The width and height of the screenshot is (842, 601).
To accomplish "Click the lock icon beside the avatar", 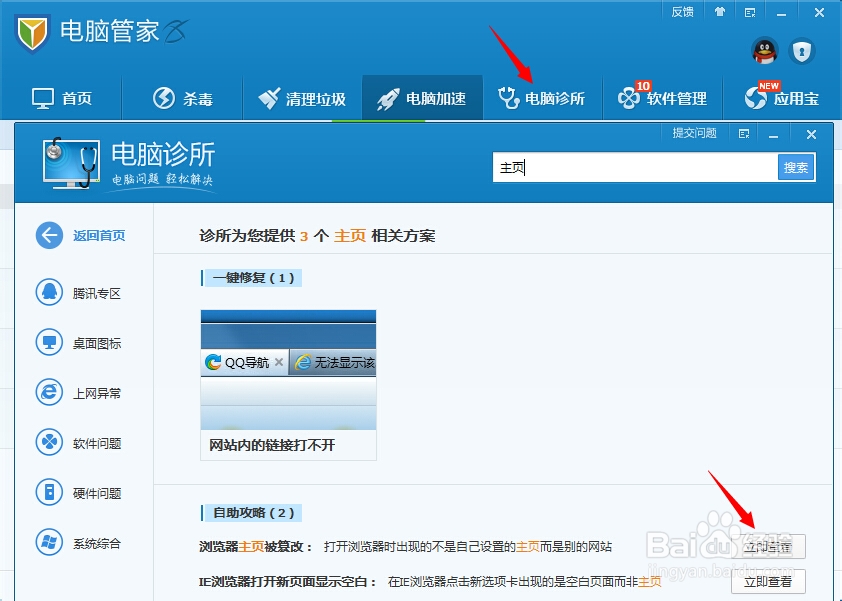I will point(803,52).
